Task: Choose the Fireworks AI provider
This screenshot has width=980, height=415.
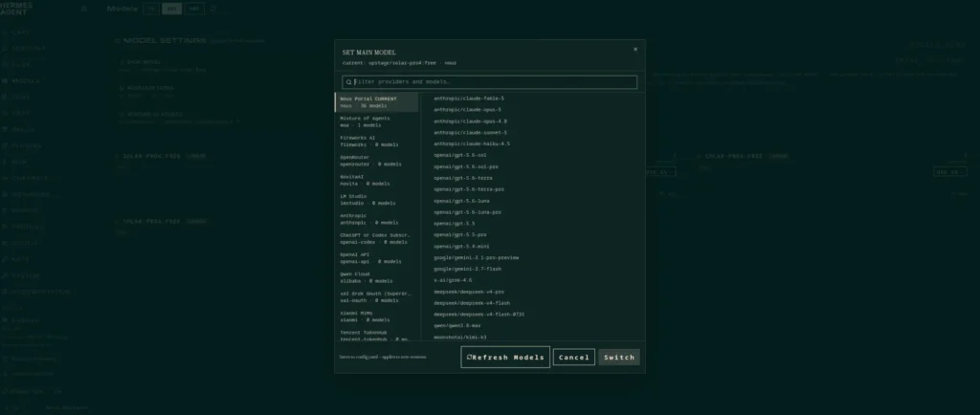Action: pos(376,141)
